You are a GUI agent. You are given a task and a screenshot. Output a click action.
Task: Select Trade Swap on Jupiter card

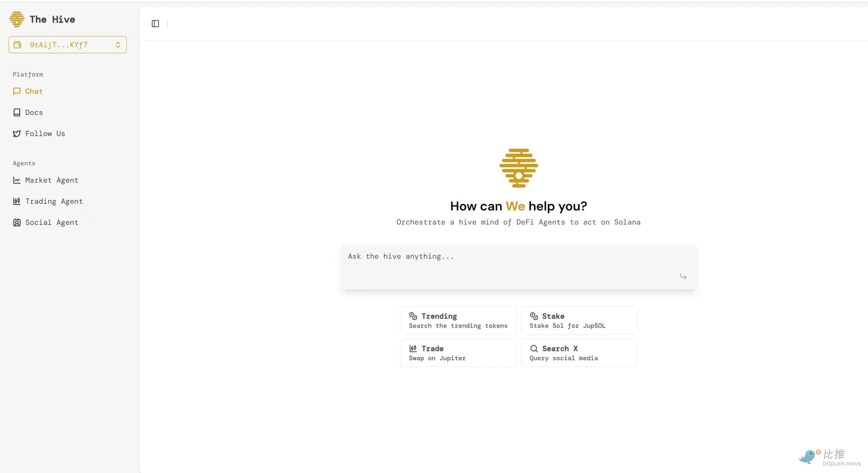pyautogui.click(x=458, y=353)
